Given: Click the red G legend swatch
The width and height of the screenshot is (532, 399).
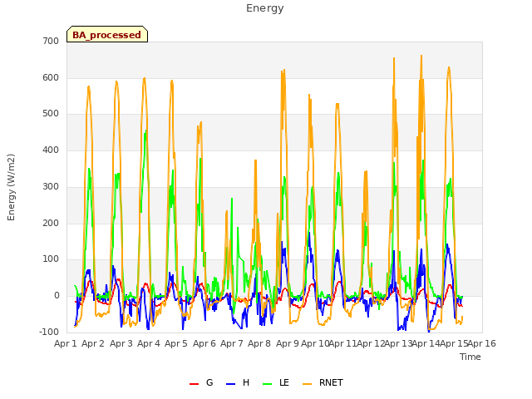Looking at the screenshot, I should (x=194, y=383).
